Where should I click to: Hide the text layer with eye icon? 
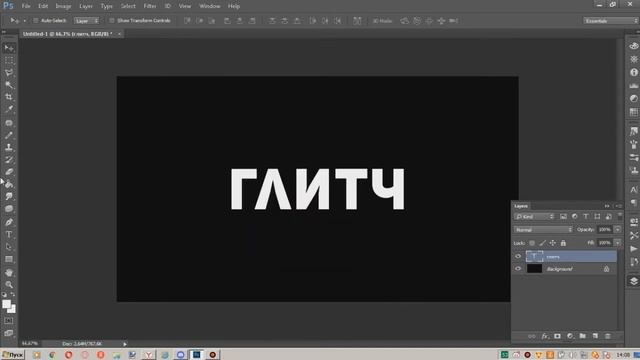point(518,256)
